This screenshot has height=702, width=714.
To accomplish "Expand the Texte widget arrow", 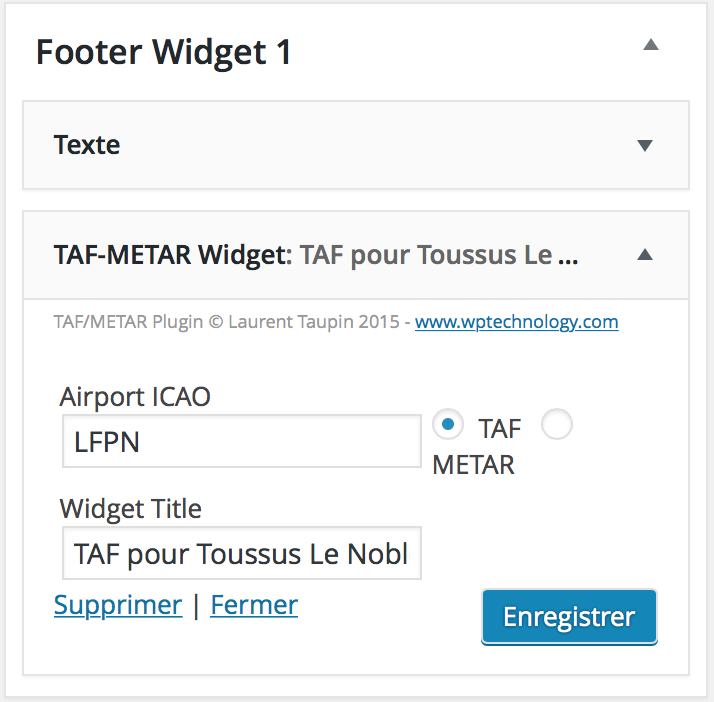I will pyautogui.click(x=645, y=146).
